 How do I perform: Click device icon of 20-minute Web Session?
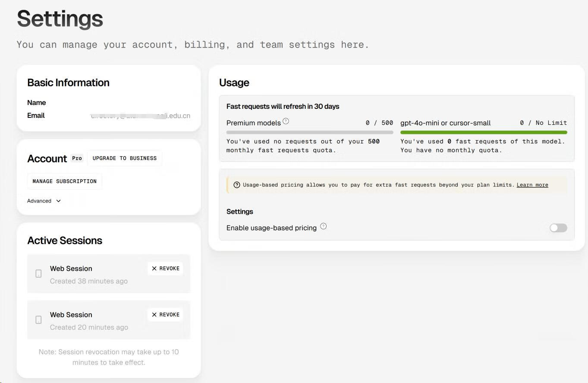coord(38,320)
